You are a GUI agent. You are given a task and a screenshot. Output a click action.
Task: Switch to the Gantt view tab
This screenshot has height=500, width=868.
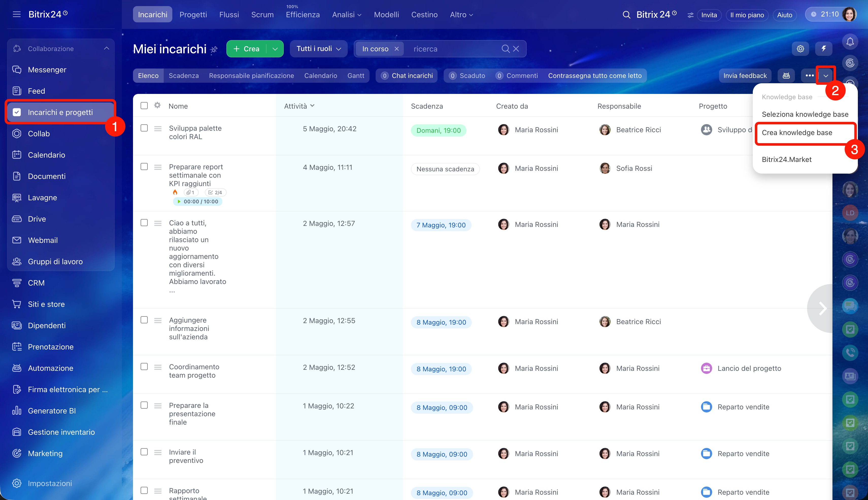(x=355, y=76)
